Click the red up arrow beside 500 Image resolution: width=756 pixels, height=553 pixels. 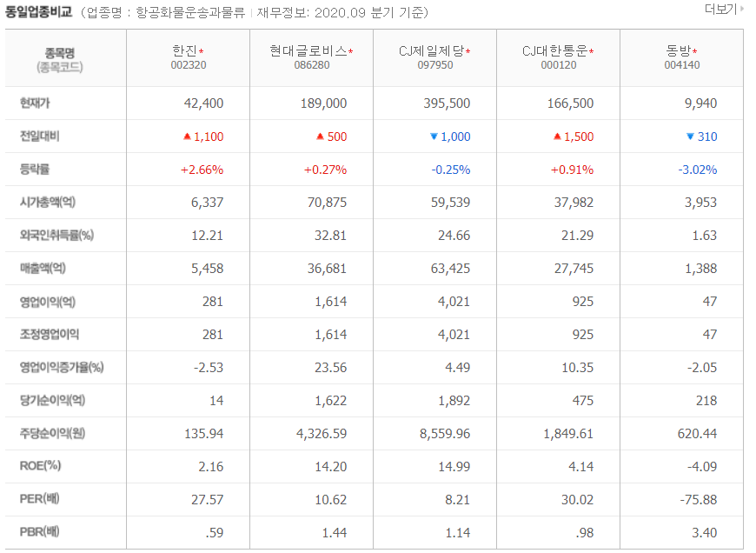coord(320,137)
